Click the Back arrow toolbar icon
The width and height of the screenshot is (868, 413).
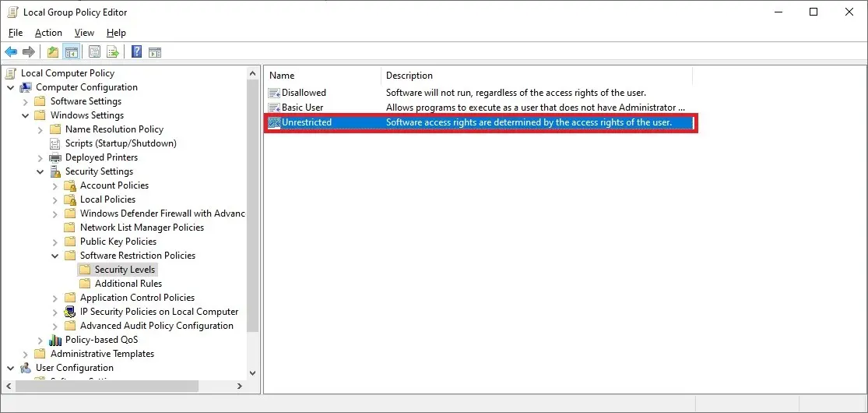pos(11,52)
